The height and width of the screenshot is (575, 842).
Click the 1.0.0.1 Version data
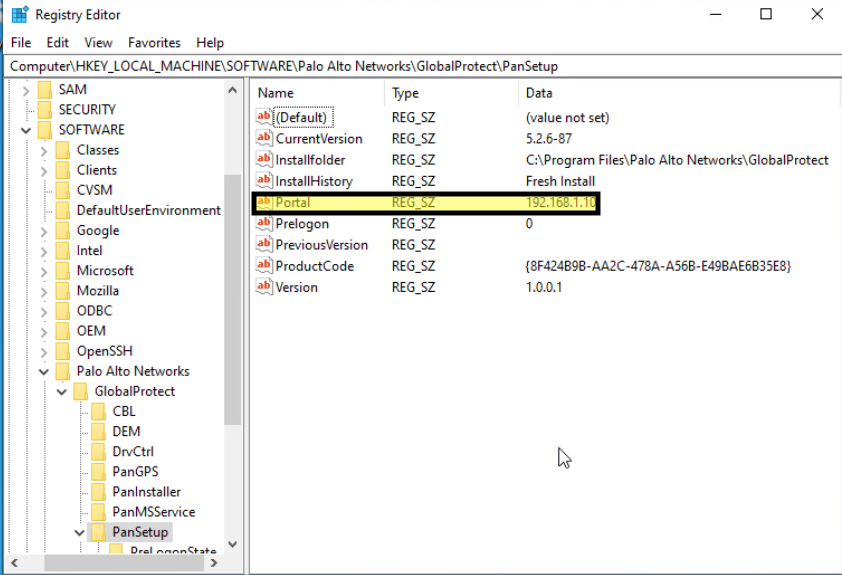(x=543, y=287)
